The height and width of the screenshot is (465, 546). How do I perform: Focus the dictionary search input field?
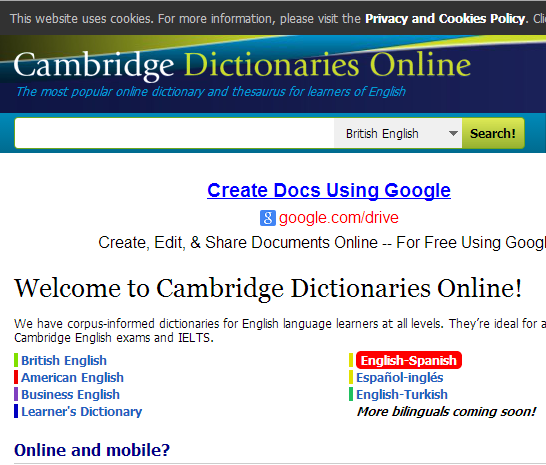click(174, 133)
